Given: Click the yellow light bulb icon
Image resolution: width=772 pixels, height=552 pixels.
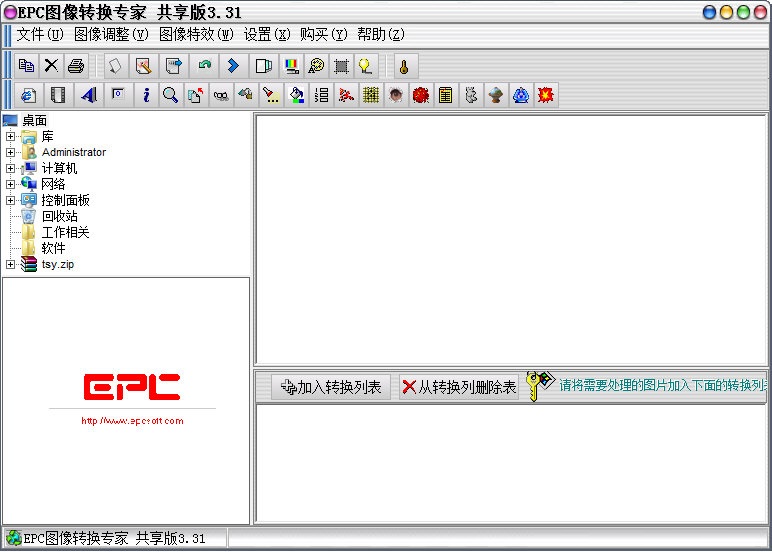Looking at the screenshot, I should click(365, 65).
